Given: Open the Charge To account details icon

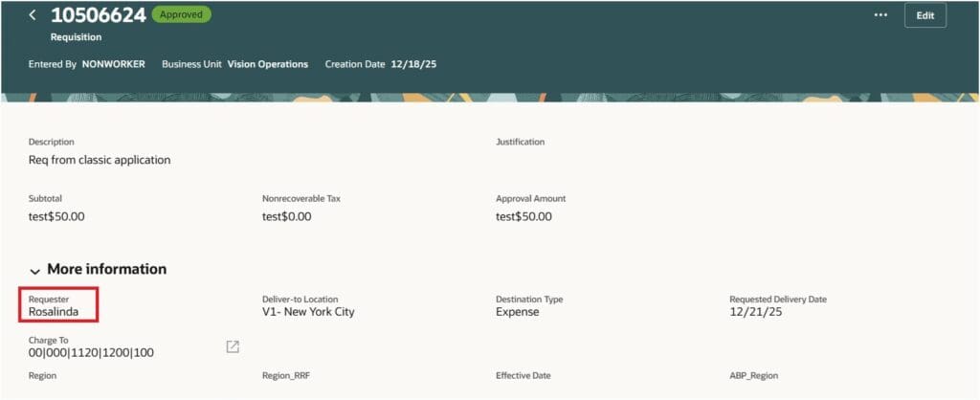Looking at the screenshot, I should [x=233, y=346].
